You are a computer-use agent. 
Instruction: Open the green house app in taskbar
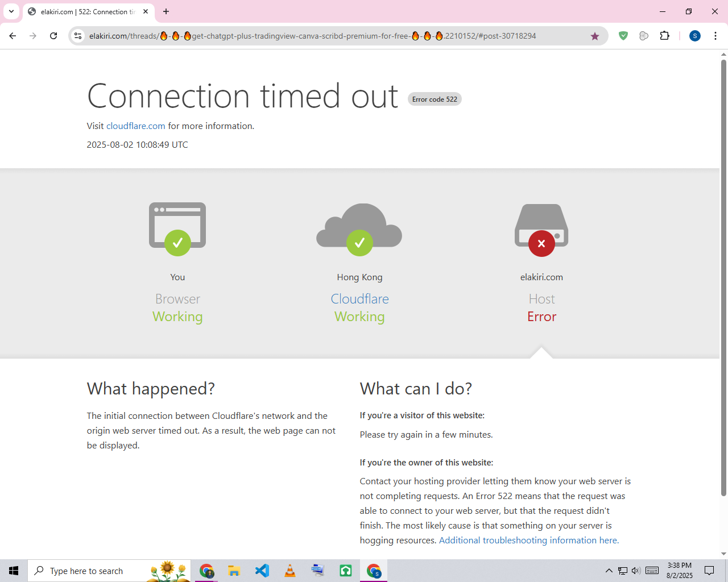345,571
